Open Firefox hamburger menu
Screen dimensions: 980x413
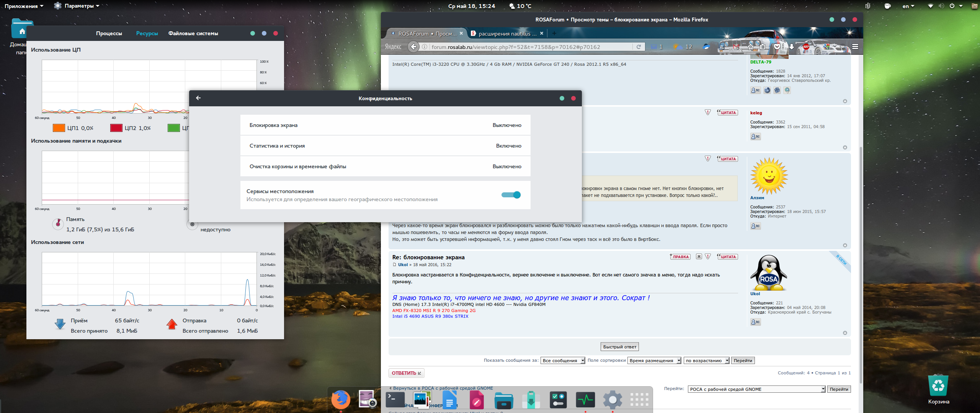[855, 47]
